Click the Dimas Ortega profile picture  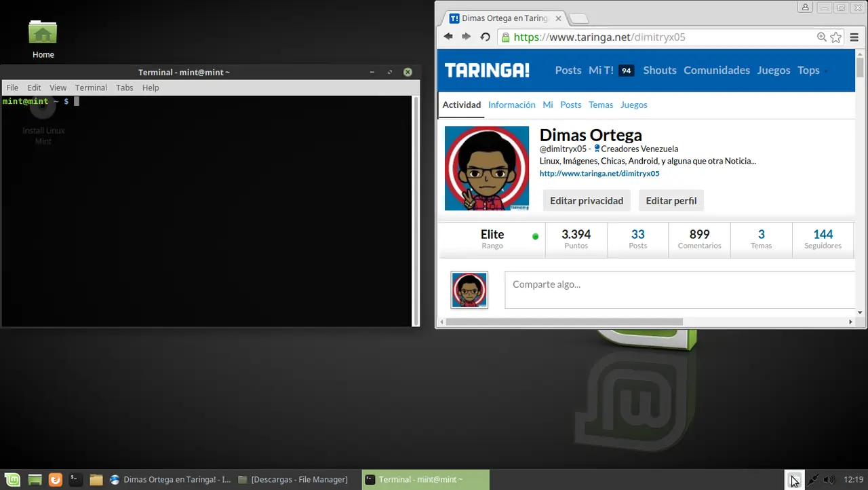486,168
